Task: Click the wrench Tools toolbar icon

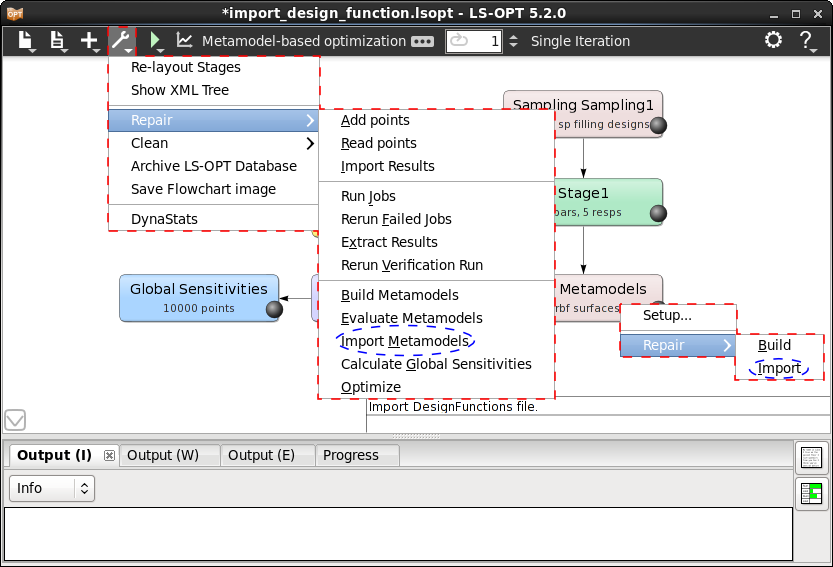Action: click(x=122, y=41)
